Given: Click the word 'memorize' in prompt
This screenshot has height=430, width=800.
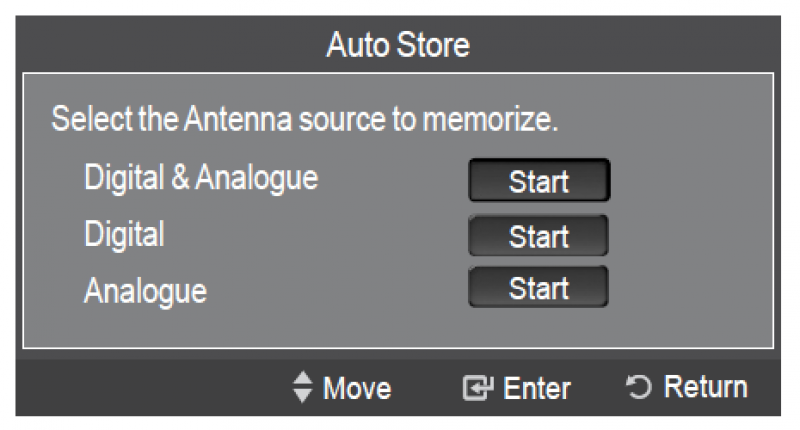Looking at the screenshot, I should point(488,119).
